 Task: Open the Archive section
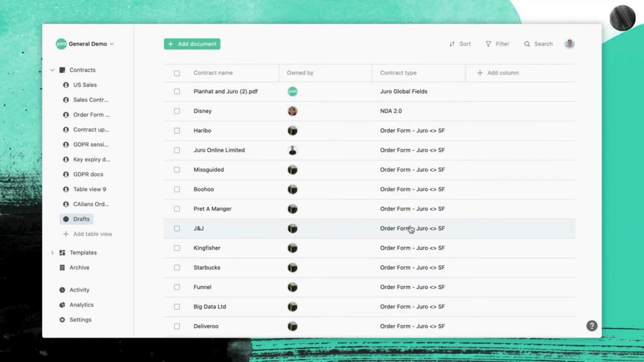79,267
